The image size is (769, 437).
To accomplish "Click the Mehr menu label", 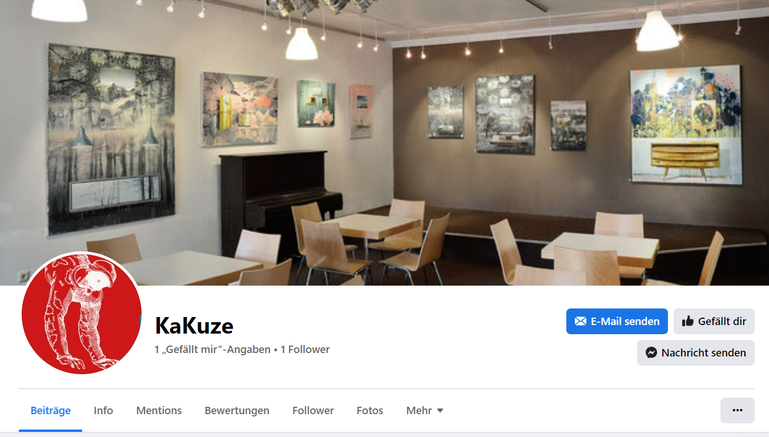I will 419,411.
